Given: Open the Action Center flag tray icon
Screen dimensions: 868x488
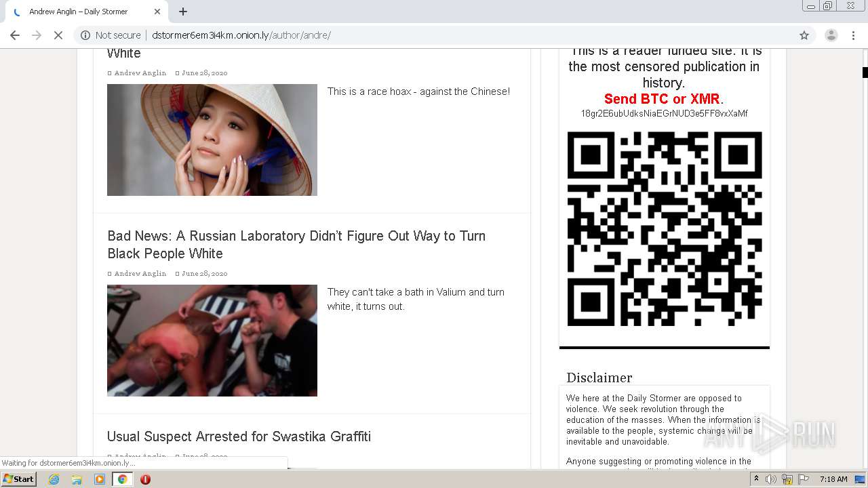Looking at the screenshot, I should 802,479.
